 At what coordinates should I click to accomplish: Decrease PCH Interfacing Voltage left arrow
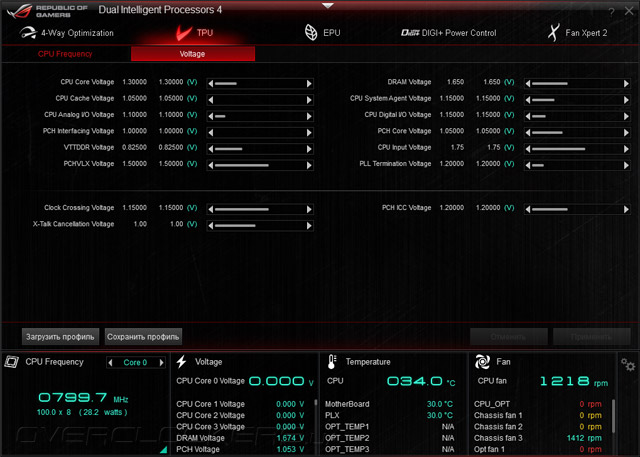(x=211, y=133)
